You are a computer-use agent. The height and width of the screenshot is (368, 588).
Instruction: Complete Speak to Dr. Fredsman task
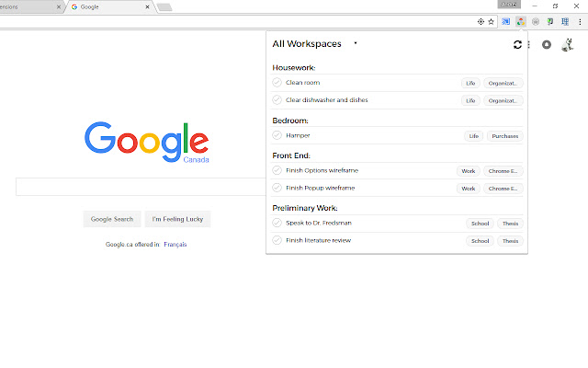click(277, 223)
